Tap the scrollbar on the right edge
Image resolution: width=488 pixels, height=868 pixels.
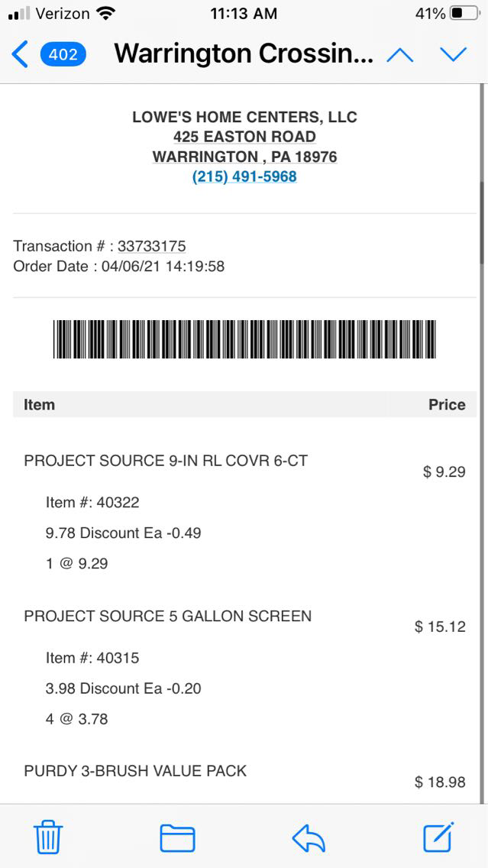[x=482, y=222]
